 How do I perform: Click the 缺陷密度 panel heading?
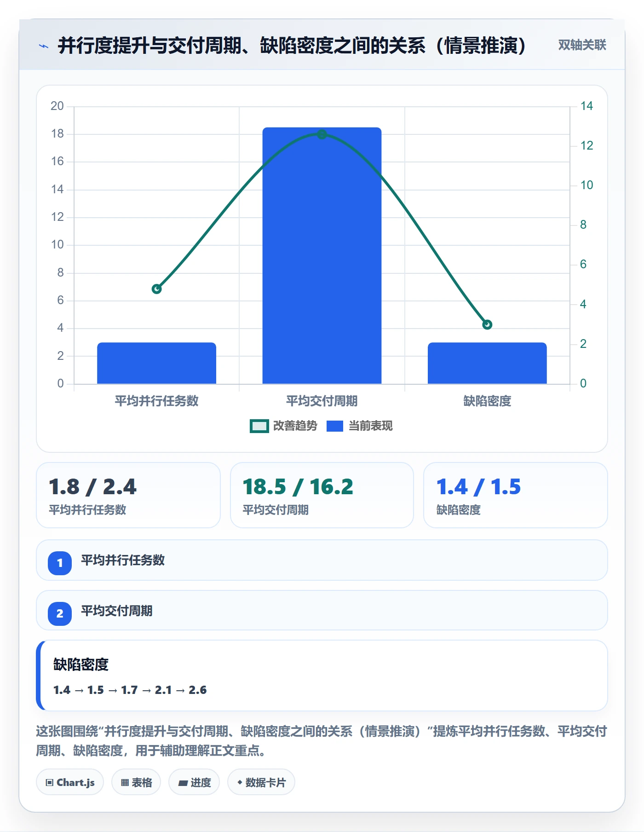(81, 664)
